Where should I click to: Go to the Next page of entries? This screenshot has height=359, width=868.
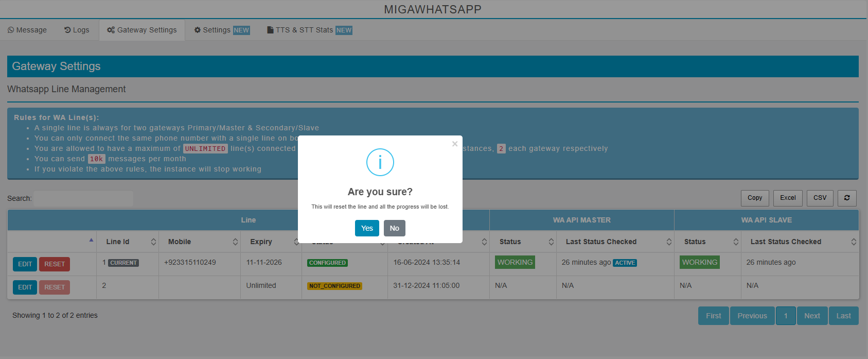point(812,316)
